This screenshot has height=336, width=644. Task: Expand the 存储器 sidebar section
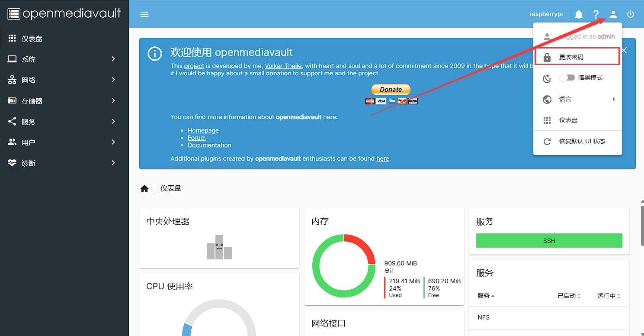click(x=113, y=100)
